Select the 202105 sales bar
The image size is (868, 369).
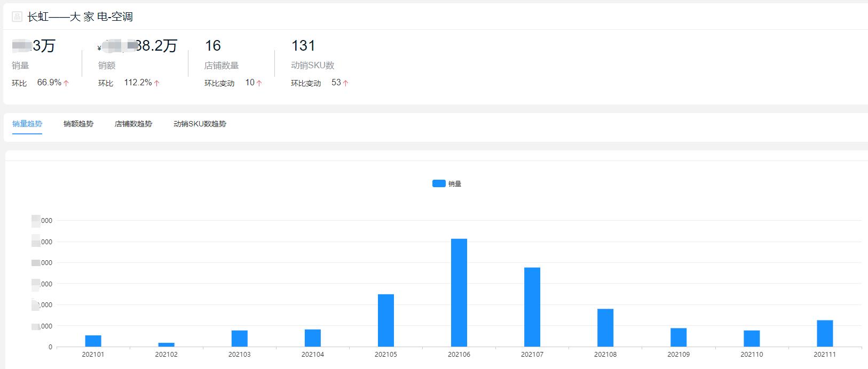pos(386,320)
